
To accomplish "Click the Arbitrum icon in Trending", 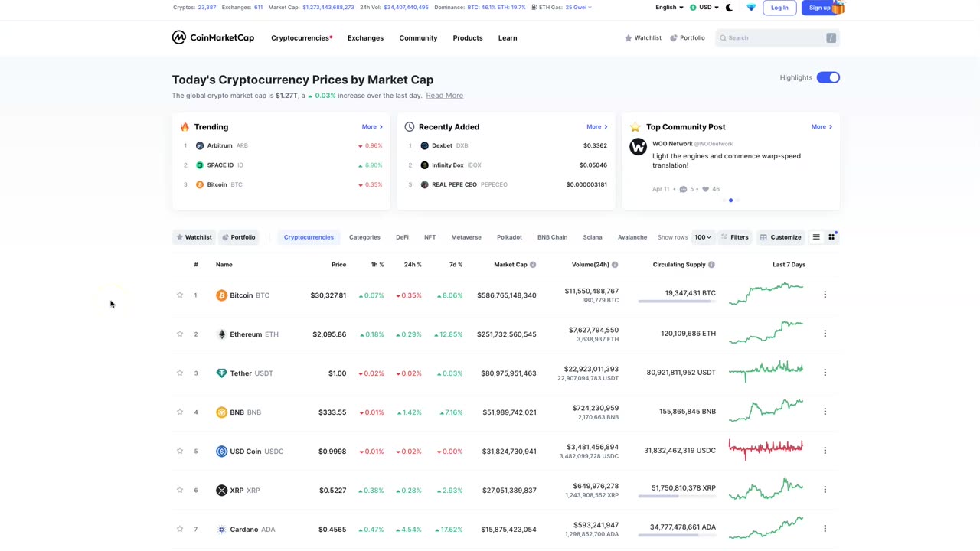I will click(200, 145).
